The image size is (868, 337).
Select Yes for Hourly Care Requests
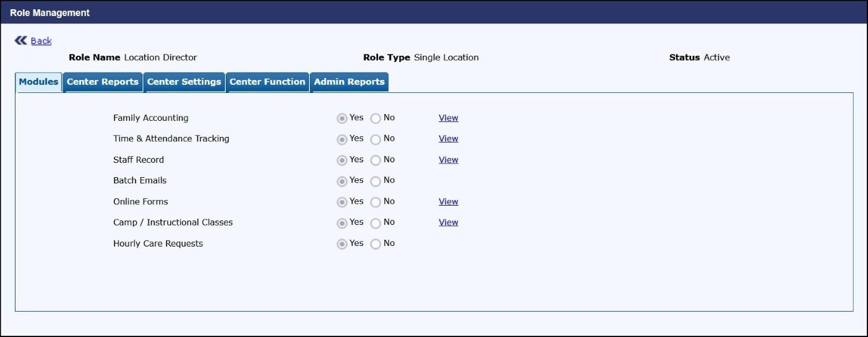tap(342, 244)
